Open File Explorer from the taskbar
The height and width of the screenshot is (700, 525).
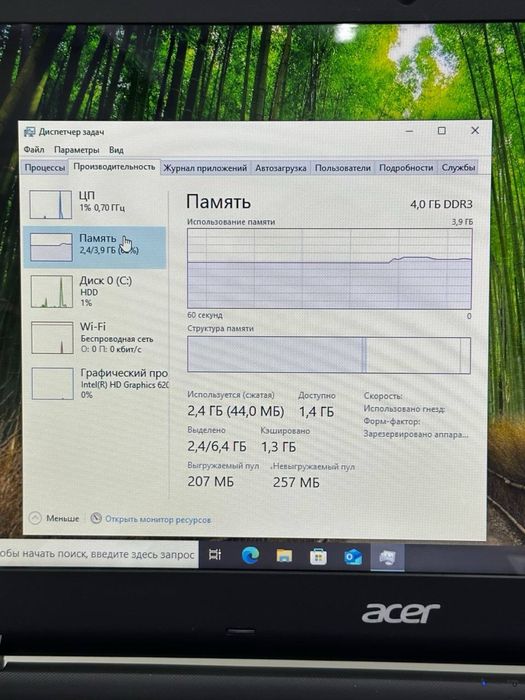click(x=284, y=556)
